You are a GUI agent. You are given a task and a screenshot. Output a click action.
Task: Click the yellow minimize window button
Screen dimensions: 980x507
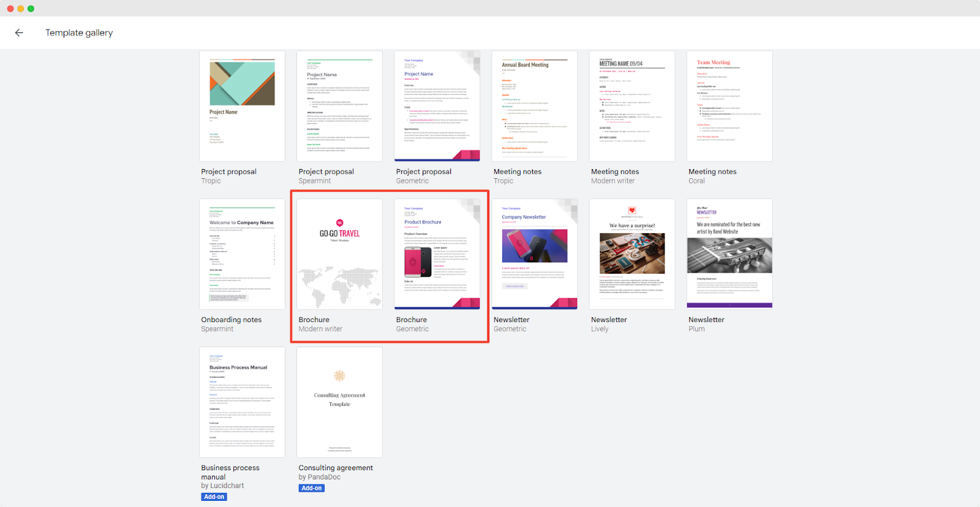click(x=21, y=9)
